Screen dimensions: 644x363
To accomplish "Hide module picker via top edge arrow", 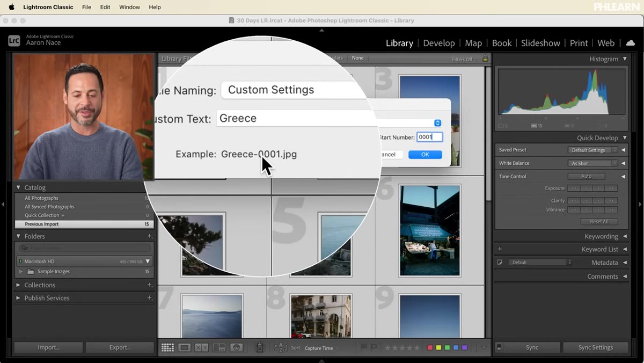I will click(x=322, y=30).
